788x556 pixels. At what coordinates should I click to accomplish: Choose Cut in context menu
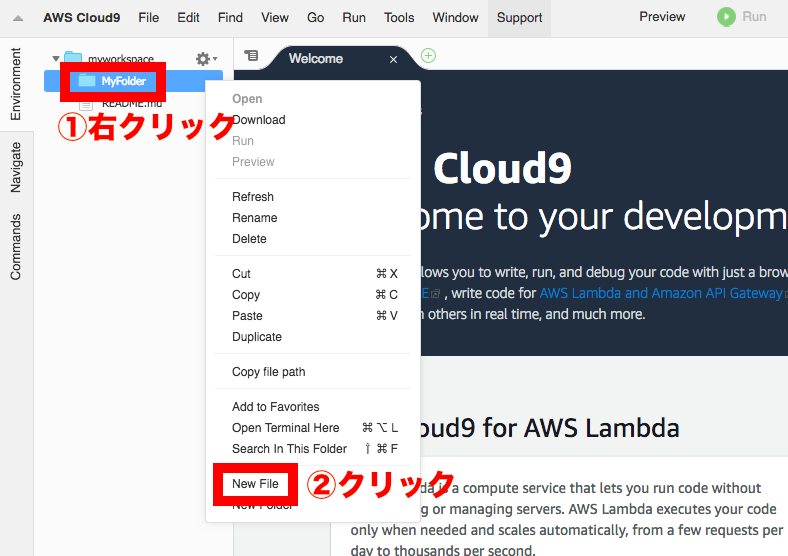coord(313,273)
